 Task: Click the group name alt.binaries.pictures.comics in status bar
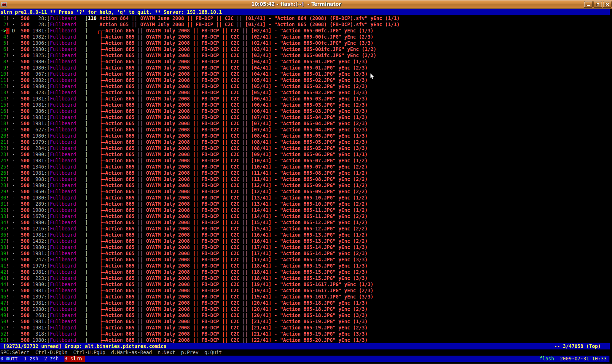[x=125, y=347]
